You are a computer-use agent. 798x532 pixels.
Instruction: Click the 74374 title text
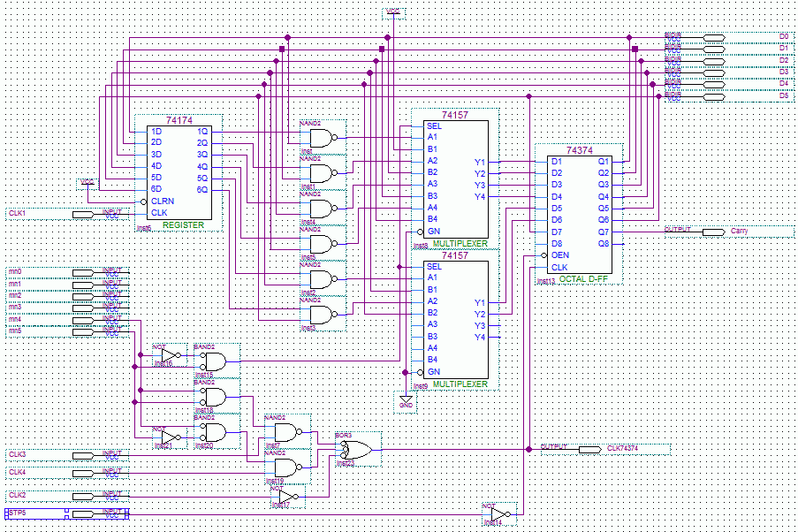(580, 150)
